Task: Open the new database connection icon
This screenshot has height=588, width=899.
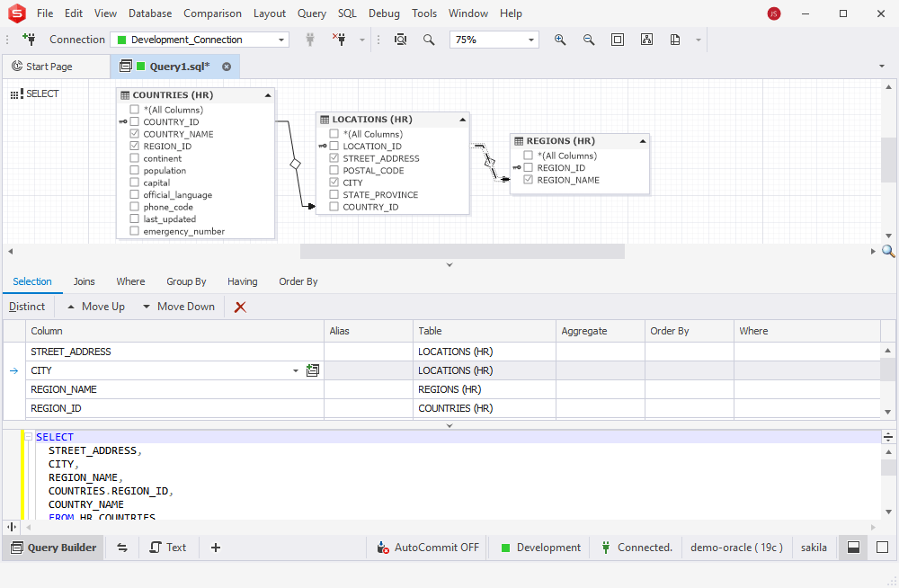Action: point(28,40)
